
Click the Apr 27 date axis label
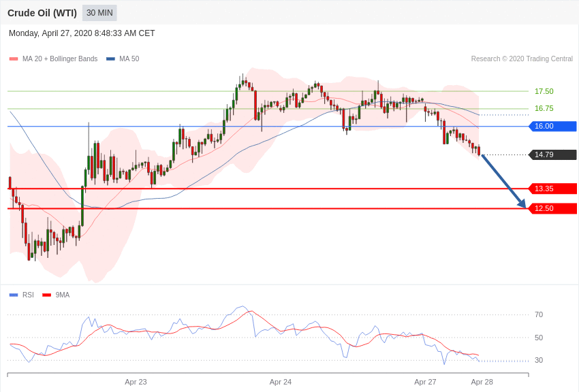point(425,382)
